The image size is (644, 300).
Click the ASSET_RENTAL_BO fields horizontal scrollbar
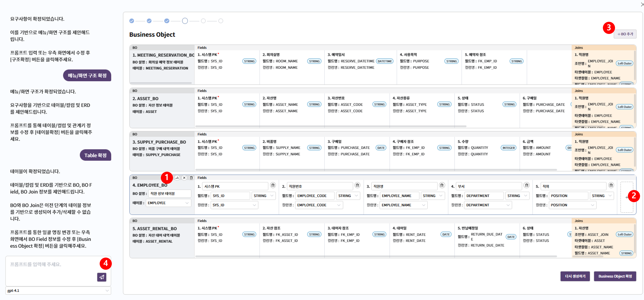376,256
